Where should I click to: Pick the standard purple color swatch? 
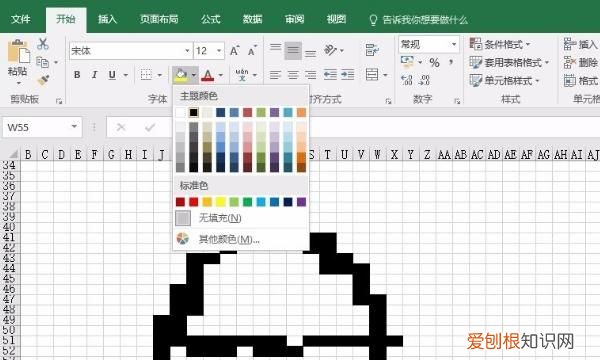(302, 202)
